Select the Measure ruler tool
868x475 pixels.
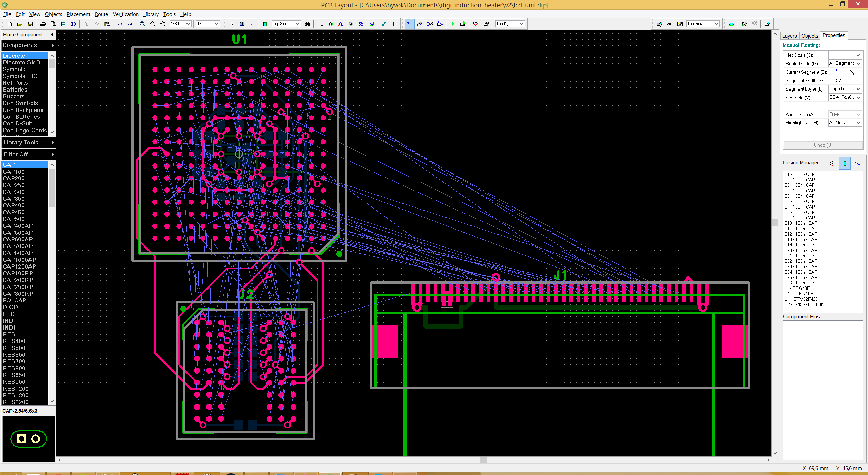242,24
